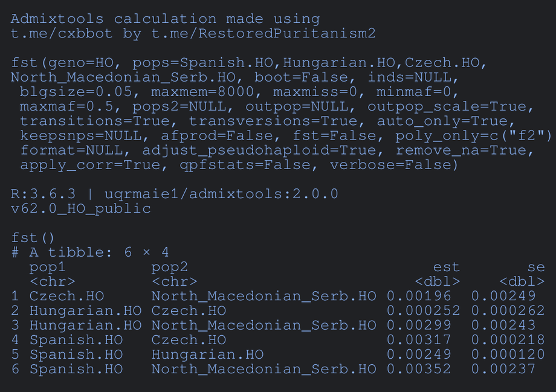Screen dimensions: 556x392
Task: Click the est value 0.000252
Action: click(423, 310)
